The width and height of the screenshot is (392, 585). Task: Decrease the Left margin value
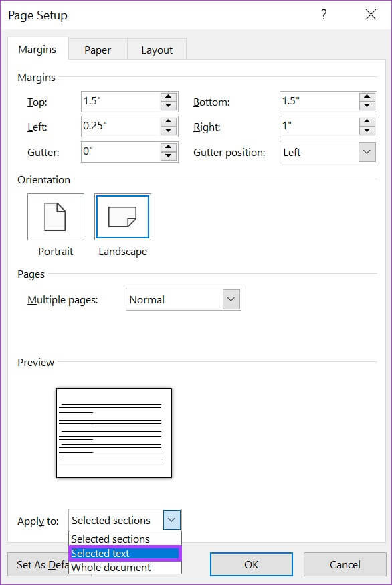pyautogui.click(x=169, y=131)
